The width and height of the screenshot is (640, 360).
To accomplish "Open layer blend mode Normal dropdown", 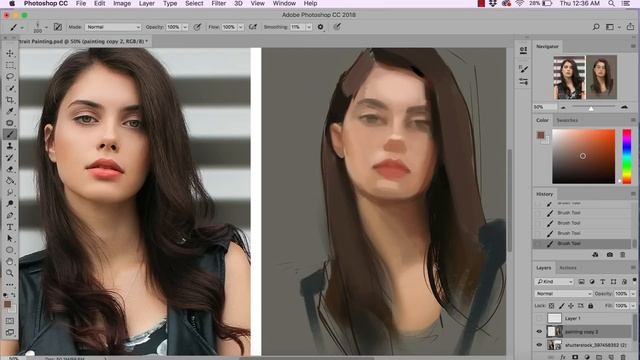I will [563, 293].
